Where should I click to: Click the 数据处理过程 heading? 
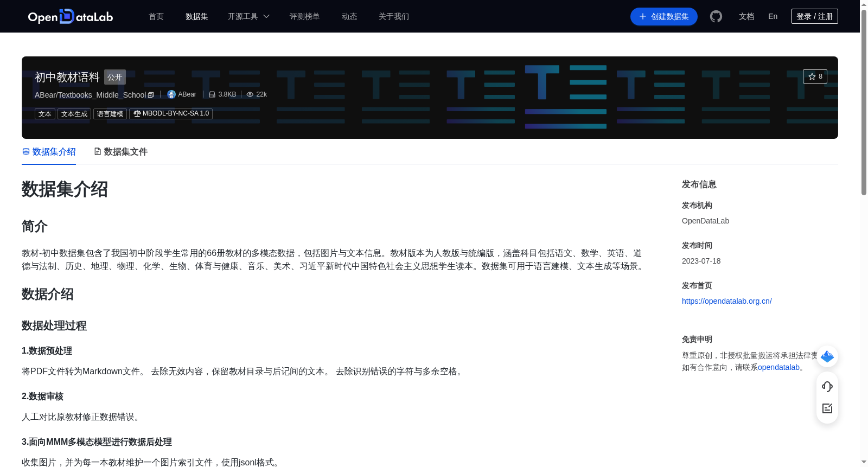click(54, 326)
